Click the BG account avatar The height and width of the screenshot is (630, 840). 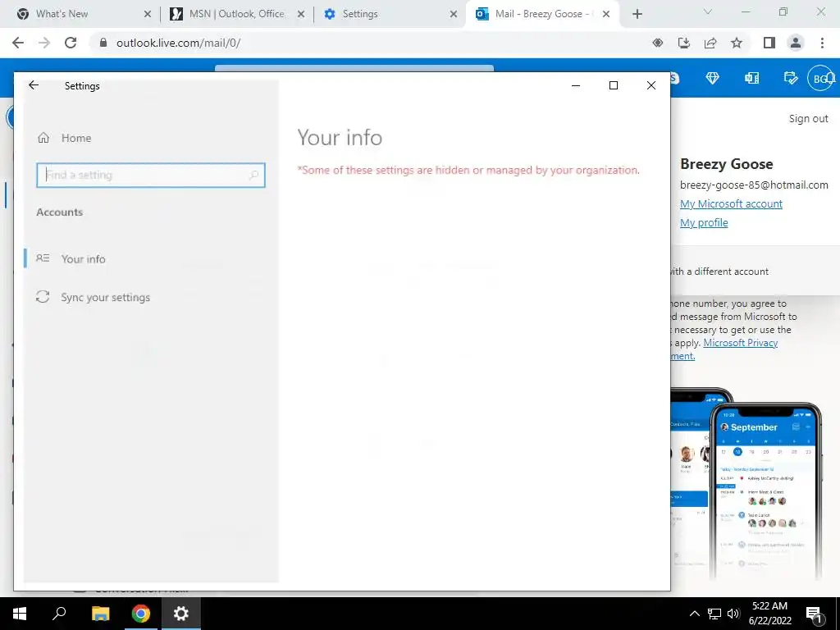pyautogui.click(x=820, y=78)
